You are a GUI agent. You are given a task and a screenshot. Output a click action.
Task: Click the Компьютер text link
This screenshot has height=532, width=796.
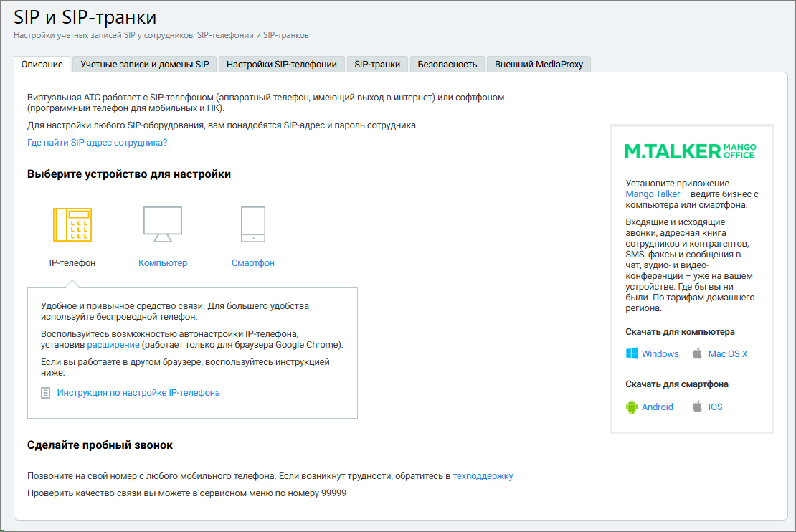tap(163, 263)
